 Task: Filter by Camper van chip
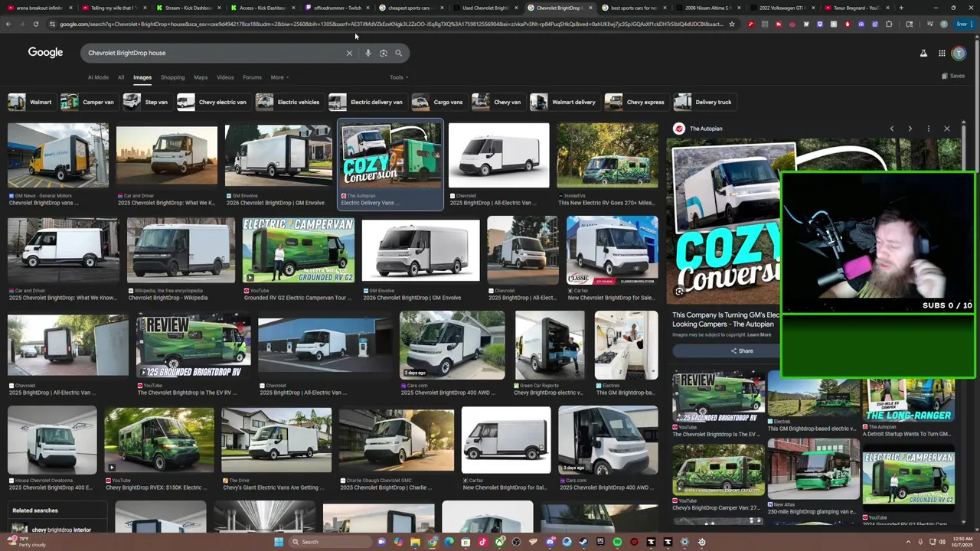[x=88, y=102]
